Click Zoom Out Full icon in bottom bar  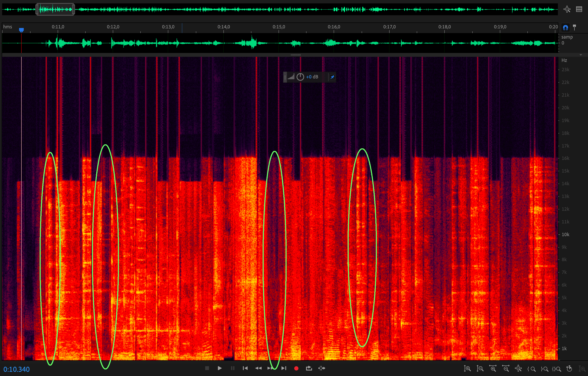(x=518, y=368)
